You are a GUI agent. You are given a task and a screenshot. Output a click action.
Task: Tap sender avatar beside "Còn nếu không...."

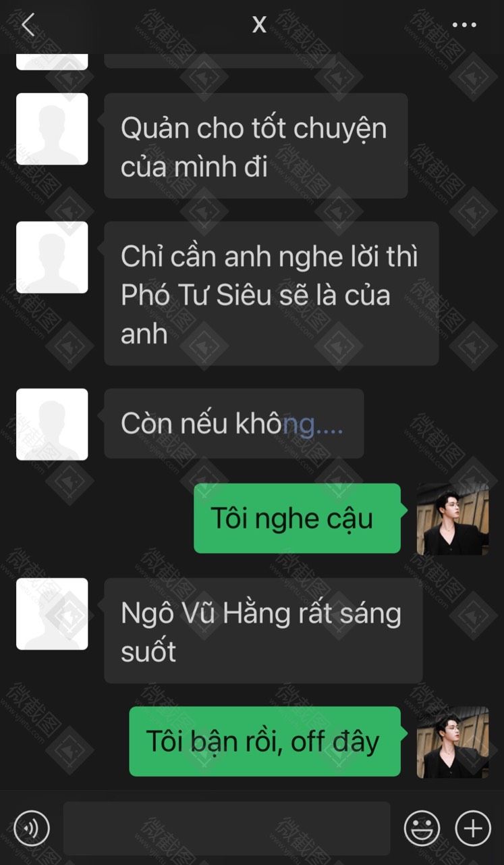point(52,424)
